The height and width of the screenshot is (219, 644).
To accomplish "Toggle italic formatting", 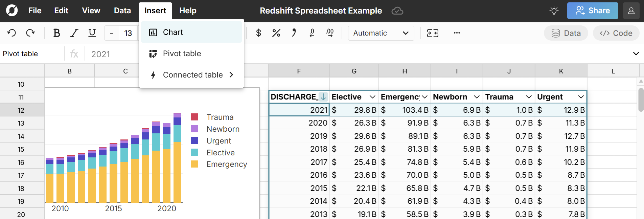I will tap(74, 33).
